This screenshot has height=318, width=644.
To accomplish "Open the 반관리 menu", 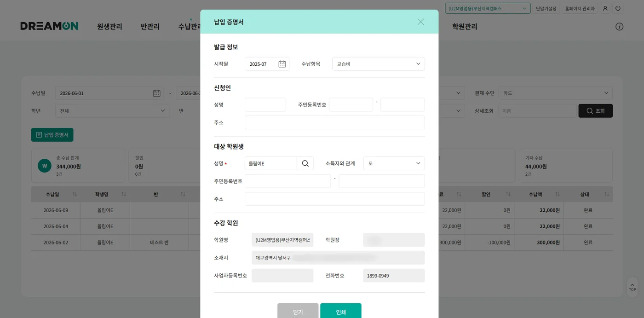I will [x=150, y=27].
